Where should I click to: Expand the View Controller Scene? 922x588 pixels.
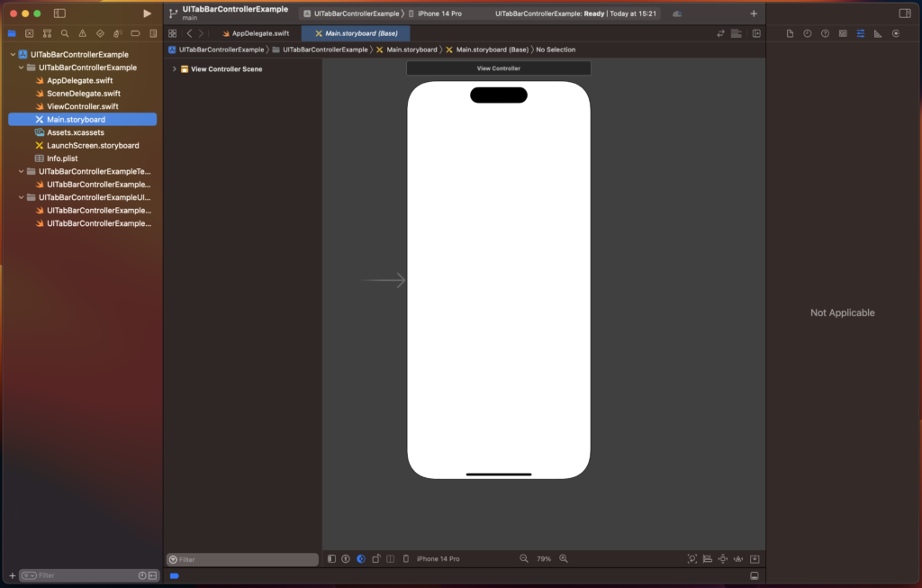click(x=174, y=68)
